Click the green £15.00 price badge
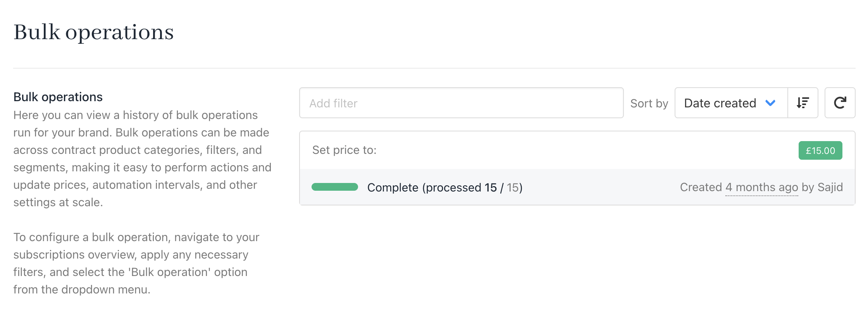 pos(820,150)
